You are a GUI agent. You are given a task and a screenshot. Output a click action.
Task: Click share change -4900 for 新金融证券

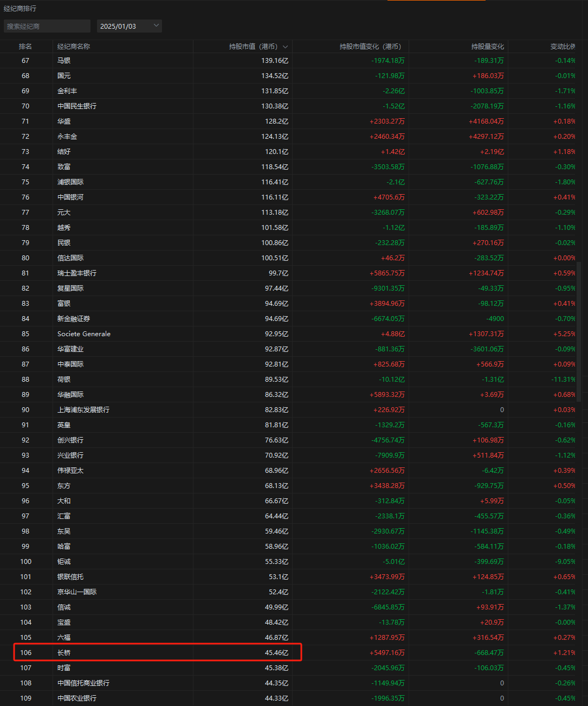pos(495,319)
